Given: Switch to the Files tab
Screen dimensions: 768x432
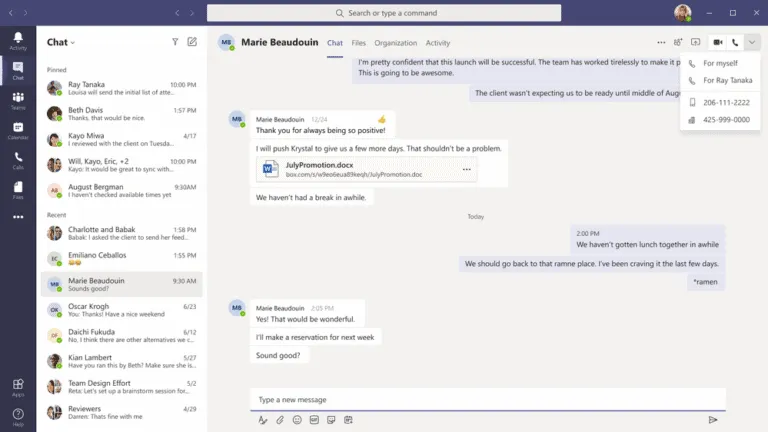Looking at the screenshot, I should pos(359,43).
